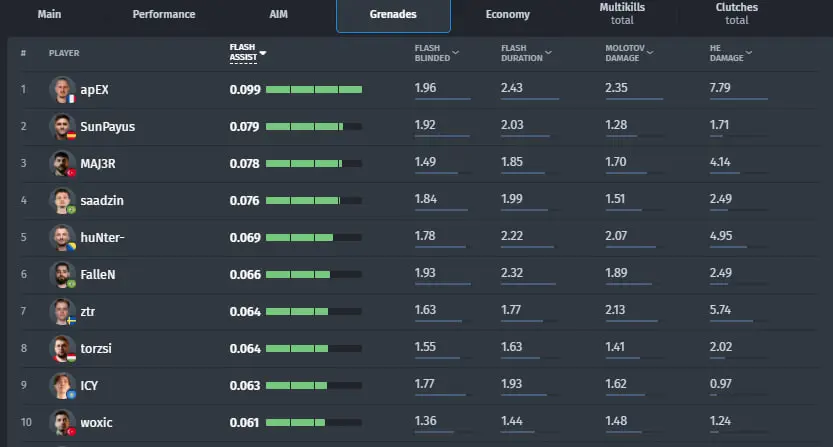The height and width of the screenshot is (447, 833).
Task: Expand the Flash Blinded sort chevron
Action: coord(456,53)
